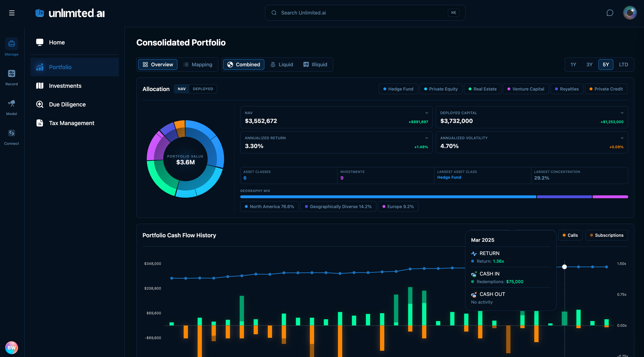Focus the Search Unlimited.ai field
This screenshot has height=357, width=644.
tap(361, 13)
